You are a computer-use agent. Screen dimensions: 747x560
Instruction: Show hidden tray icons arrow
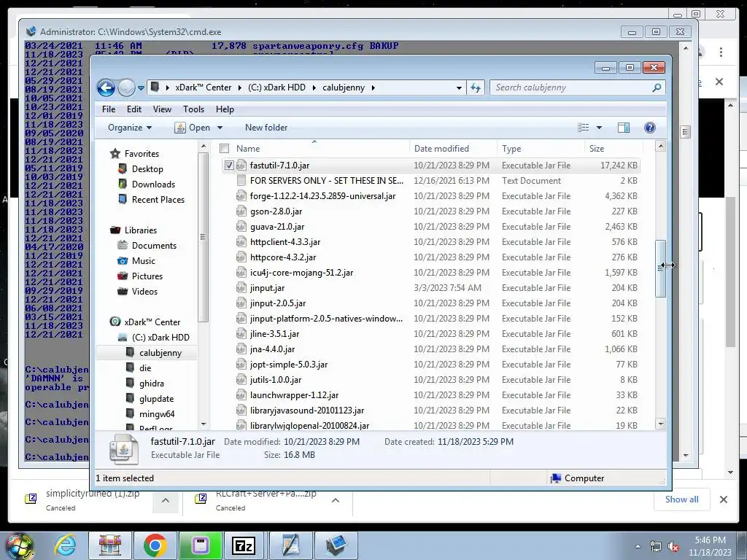coord(638,546)
